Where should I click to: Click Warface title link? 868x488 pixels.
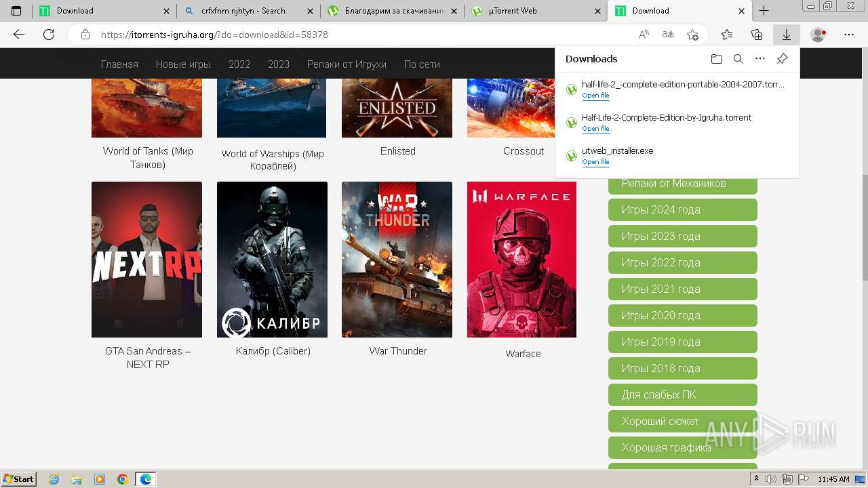[x=523, y=354]
